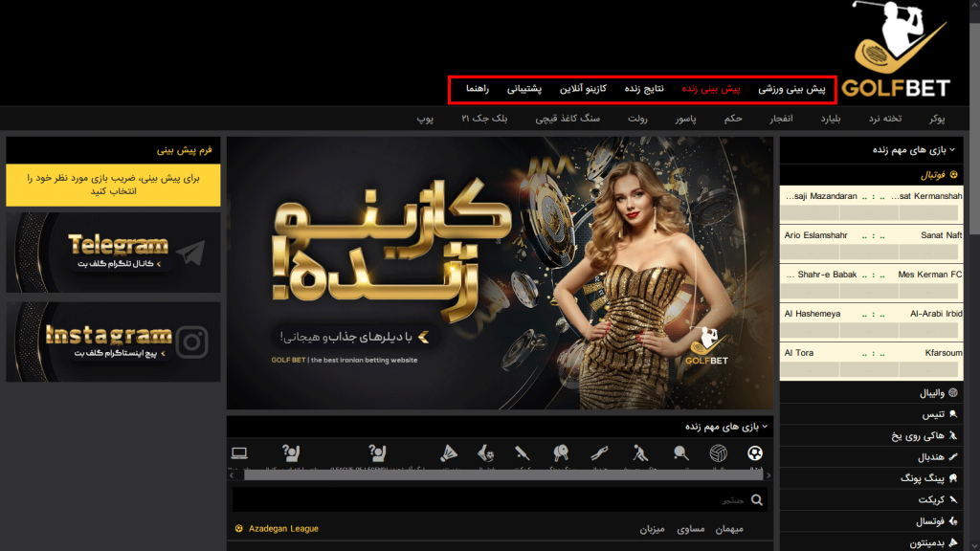Click the tennis racket icon in sports strip
This screenshot has height=551, width=980.
coord(680,453)
